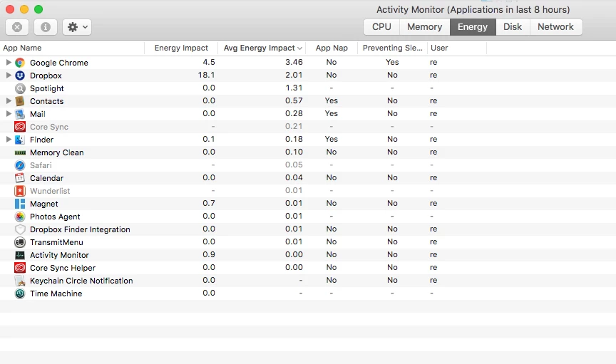The width and height of the screenshot is (616, 364).
Task: Click Magnet's 0.7 energy impact value
Action: click(209, 203)
